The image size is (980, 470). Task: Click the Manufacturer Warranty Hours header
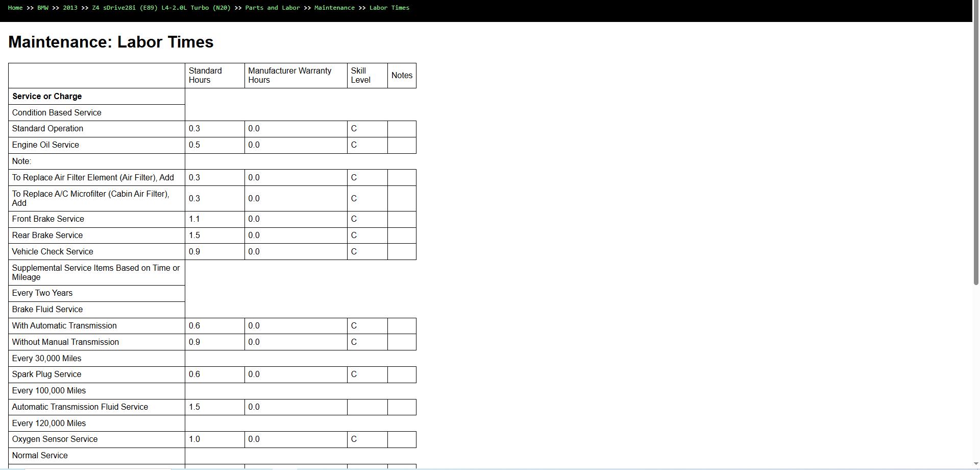296,76
